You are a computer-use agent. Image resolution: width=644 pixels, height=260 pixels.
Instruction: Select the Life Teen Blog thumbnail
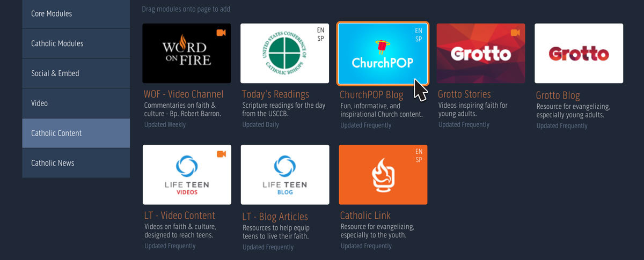pos(285,175)
